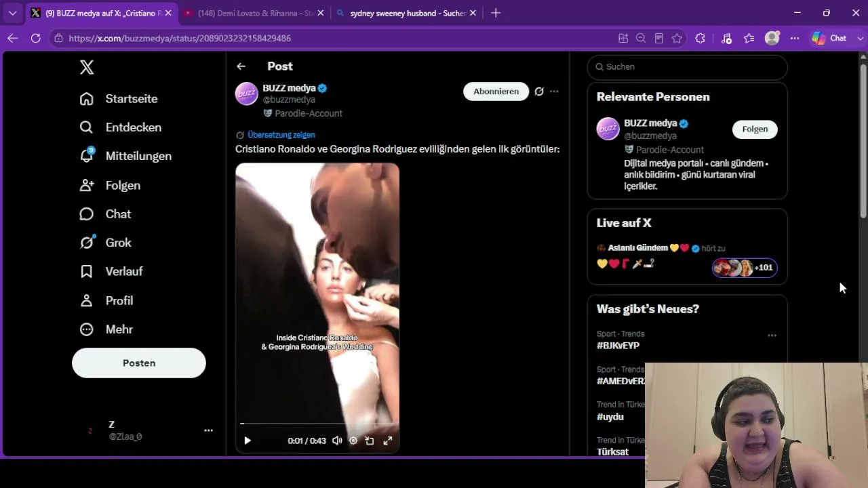Open Grok in the sidebar
Screen dimensions: 868x488
click(105, 243)
